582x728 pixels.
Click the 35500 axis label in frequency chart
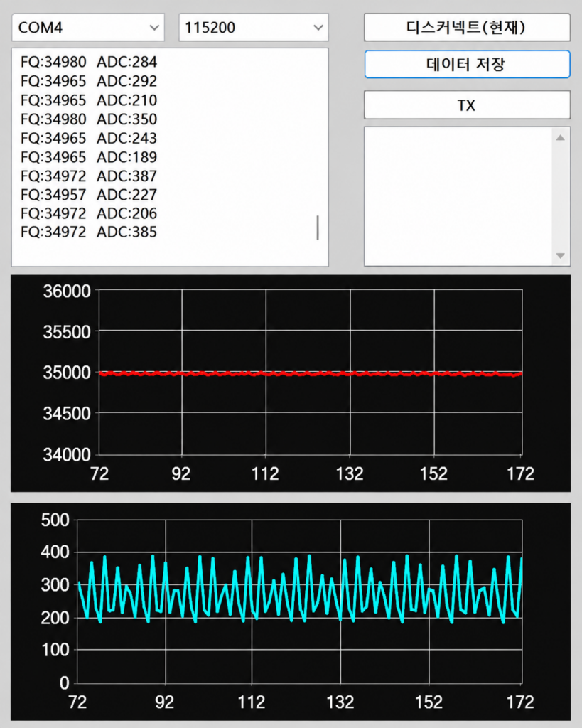pyautogui.click(x=66, y=332)
